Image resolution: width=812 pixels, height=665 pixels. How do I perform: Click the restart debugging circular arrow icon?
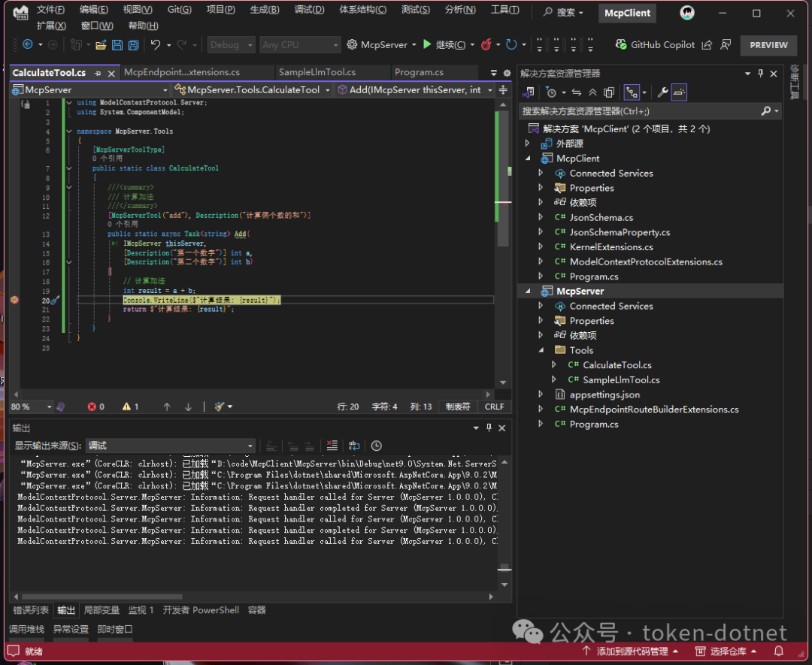(x=512, y=45)
